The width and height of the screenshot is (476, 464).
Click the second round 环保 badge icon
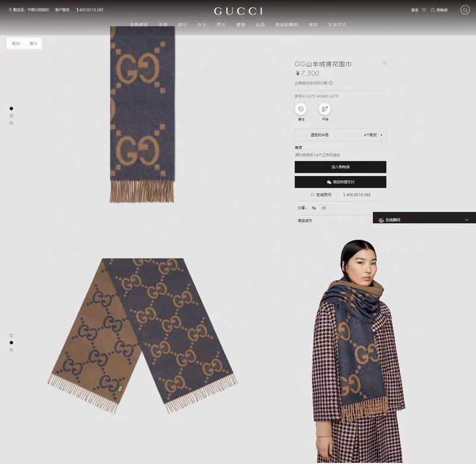tap(324, 109)
